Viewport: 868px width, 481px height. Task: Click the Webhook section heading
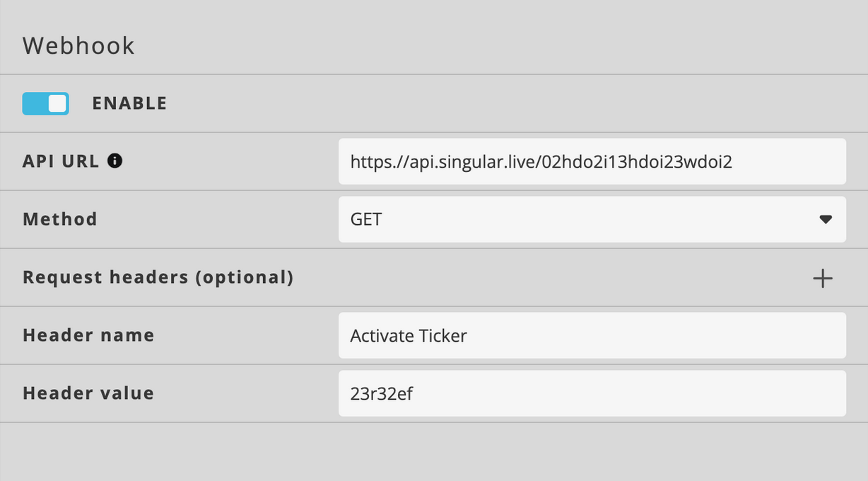tap(78, 46)
